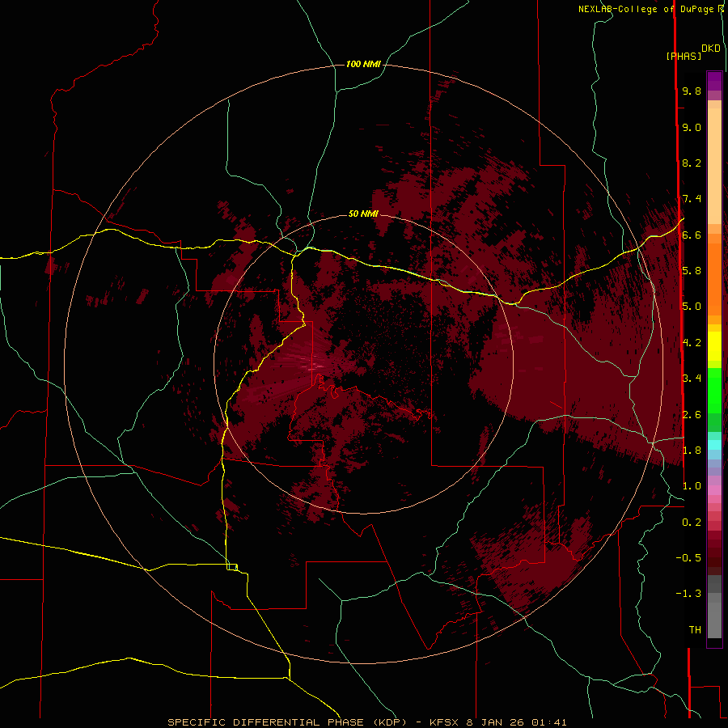Viewport: 728px width, 728px height.
Task: Click the cyan section of color bar
Action: click(x=714, y=445)
